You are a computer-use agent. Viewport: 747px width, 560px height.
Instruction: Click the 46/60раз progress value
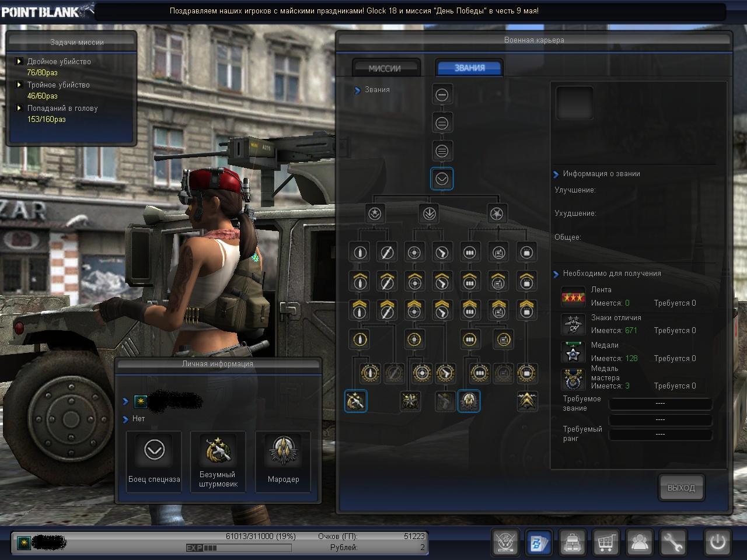point(42,96)
